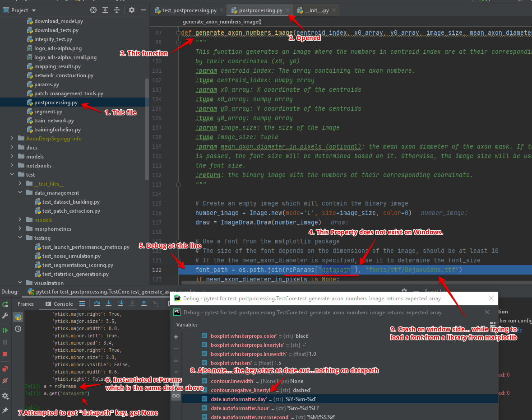Collapse all nodes in the Project panel
This screenshot has height=420, width=532.
coord(117,10)
